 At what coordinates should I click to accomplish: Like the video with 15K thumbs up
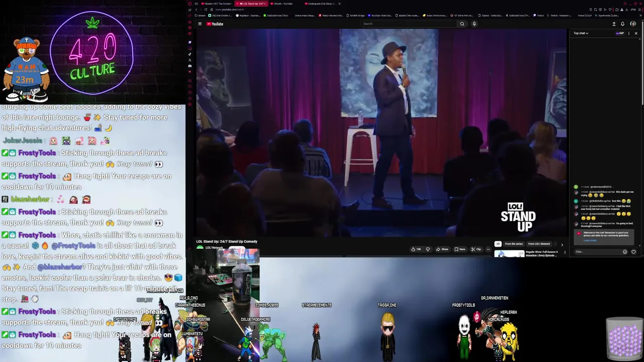point(416,249)
